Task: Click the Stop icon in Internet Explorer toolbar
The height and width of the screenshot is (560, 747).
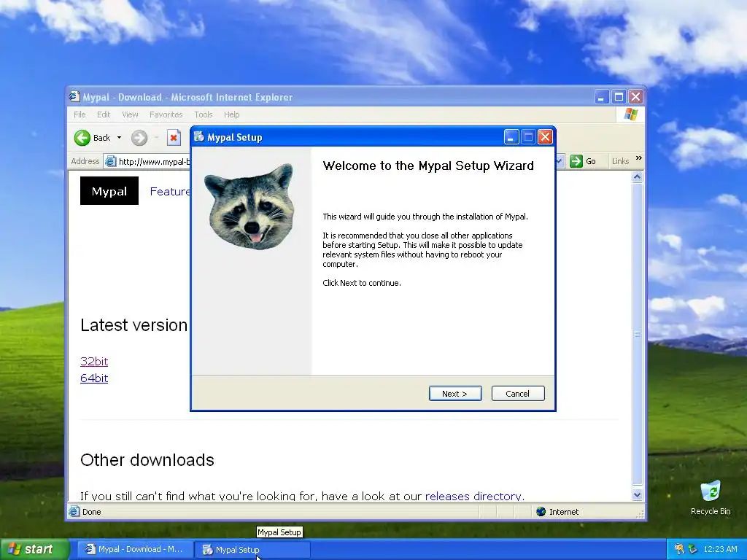Action: point(174,138)
